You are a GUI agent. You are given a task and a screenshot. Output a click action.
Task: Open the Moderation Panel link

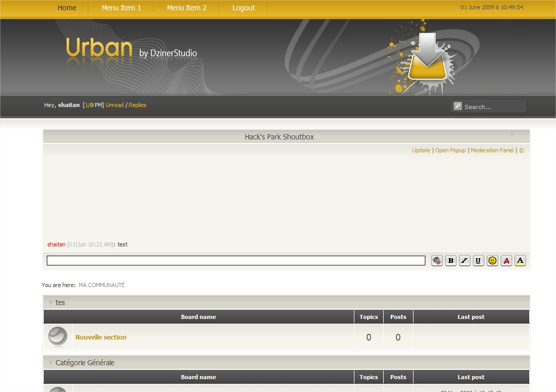[492, 150]
